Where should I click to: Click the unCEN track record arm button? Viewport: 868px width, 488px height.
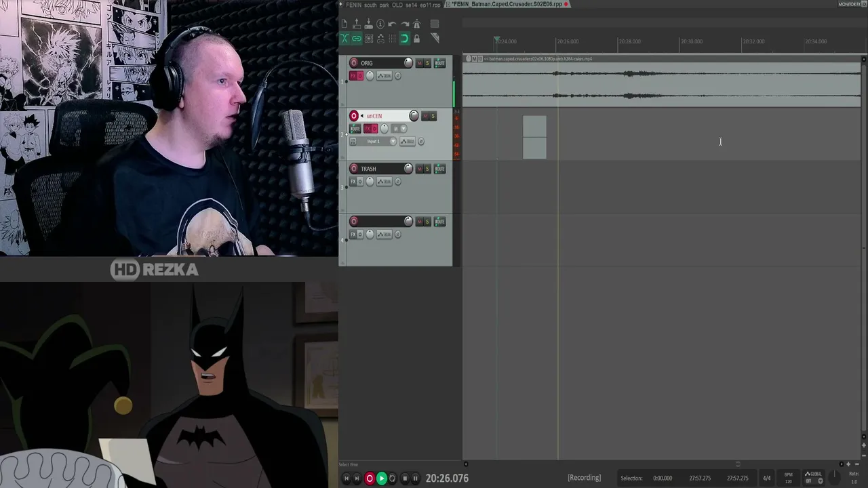pyautogui.click(x=354, y=116)
